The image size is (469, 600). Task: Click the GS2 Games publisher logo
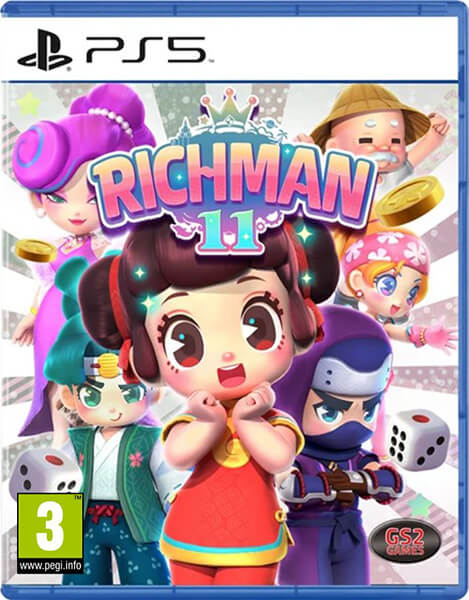tap(405, 542)
